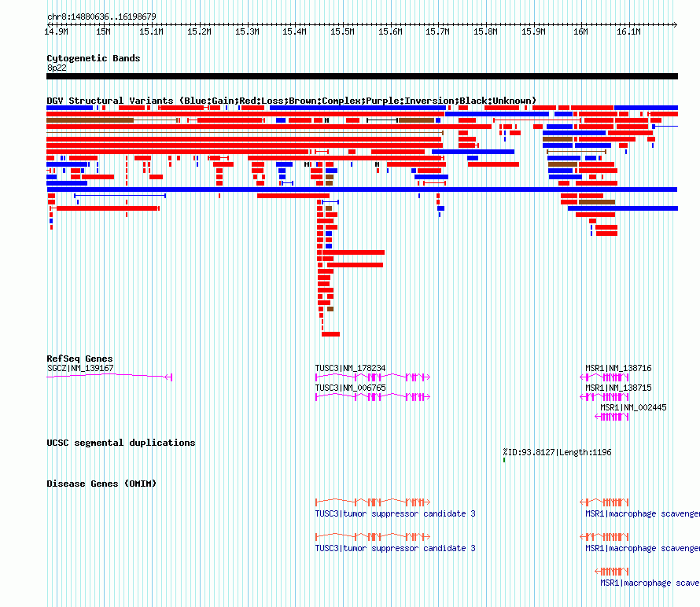Open the TUSC3|NM_178234 transcript label
The image size is (700, 607).
tap(351, 368)
